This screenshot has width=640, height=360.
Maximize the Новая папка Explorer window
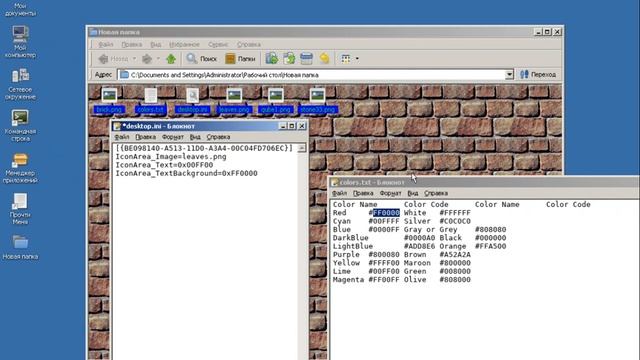pyautogui.click(x=547, y=32)
